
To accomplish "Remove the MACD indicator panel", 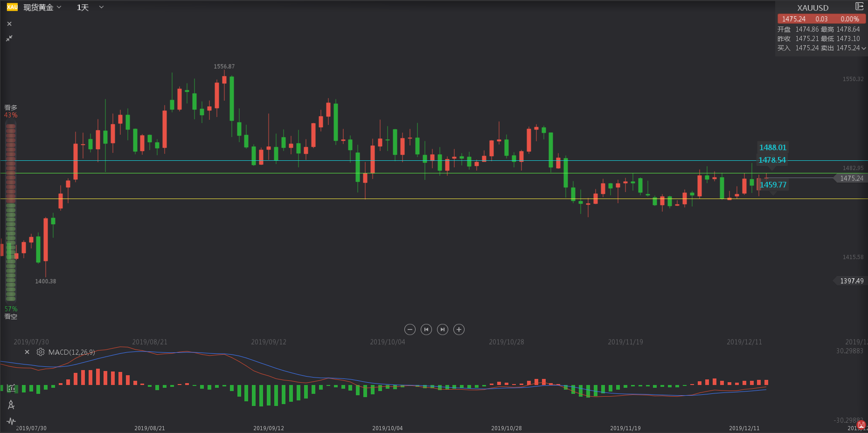I will [27, 352].
